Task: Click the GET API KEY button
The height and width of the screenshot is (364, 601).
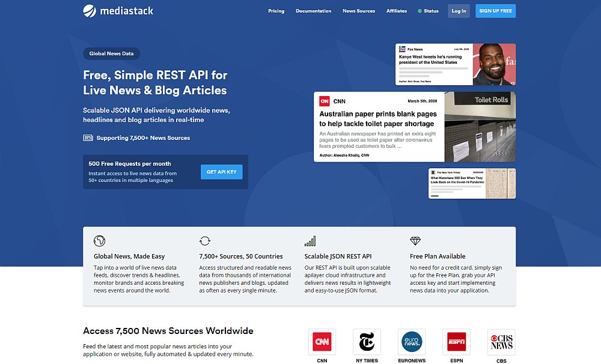Action: [x=221, y=172]
